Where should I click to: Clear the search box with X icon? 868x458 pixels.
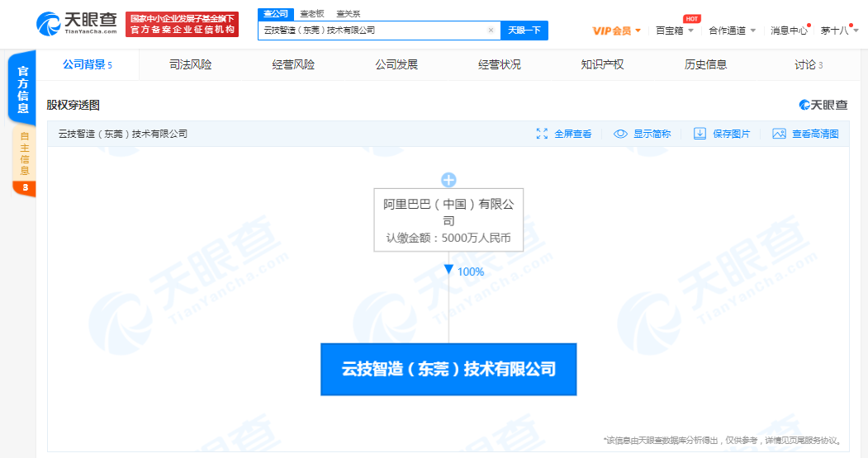point(491,31)
